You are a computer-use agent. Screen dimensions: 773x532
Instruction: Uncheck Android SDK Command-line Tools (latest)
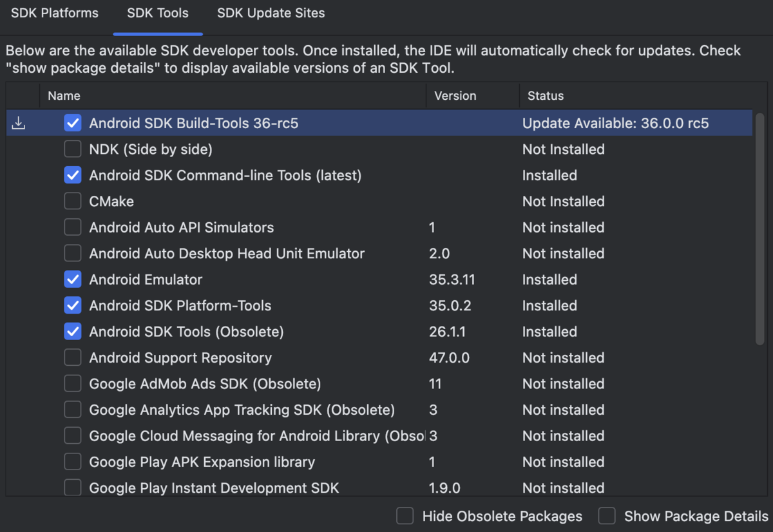[73, 175]
